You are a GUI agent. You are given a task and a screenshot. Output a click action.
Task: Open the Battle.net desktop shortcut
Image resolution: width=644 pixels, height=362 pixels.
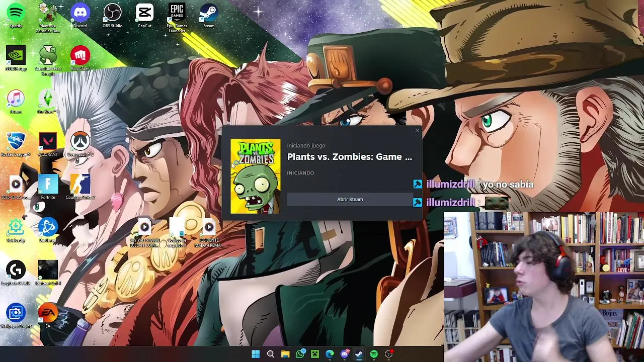(x=48, y=230)
